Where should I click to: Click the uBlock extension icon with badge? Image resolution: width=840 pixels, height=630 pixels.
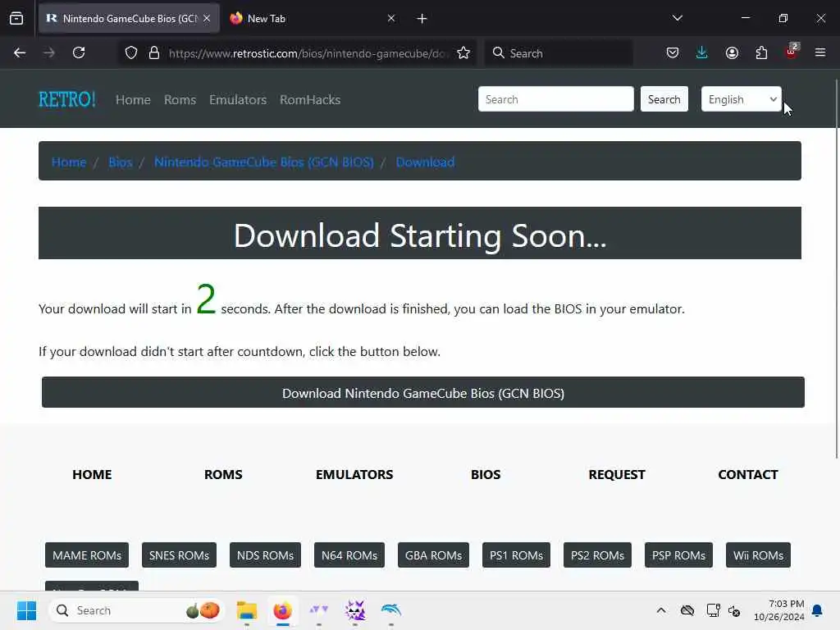point(792,52)
